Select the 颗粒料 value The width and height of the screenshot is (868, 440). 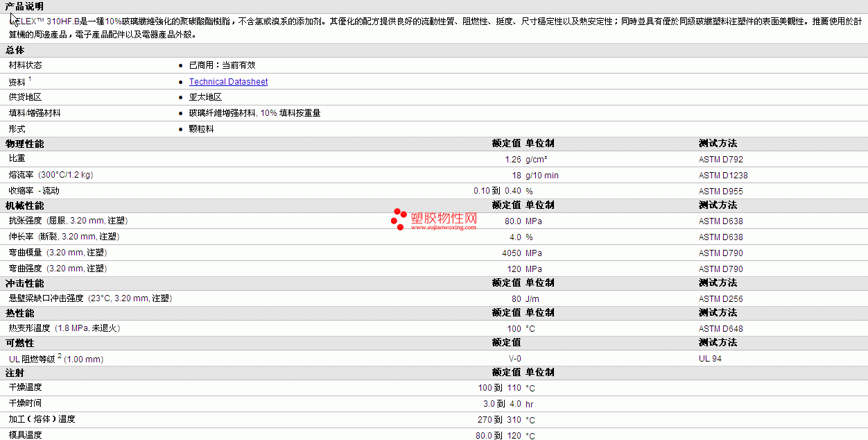(x=201, y=129)
